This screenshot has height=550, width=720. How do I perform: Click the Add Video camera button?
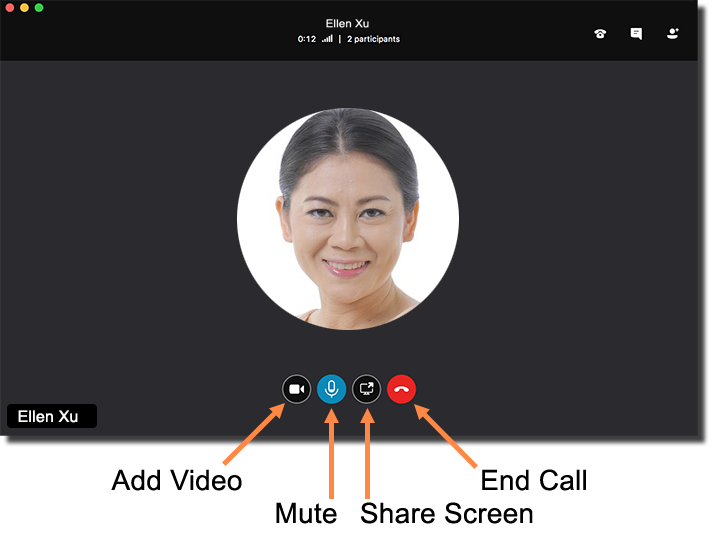[296, 389]
